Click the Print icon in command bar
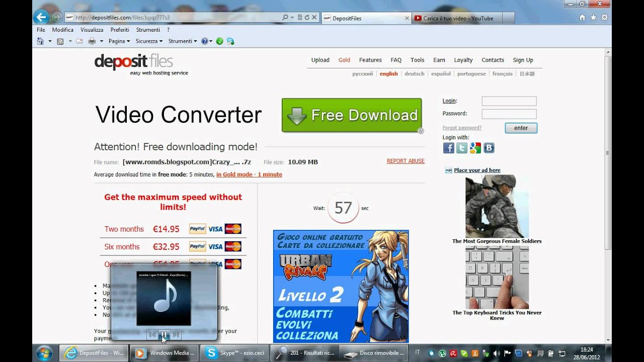This screenshot has width=644, height=362. pyautogui.click(x=92, y=41)
